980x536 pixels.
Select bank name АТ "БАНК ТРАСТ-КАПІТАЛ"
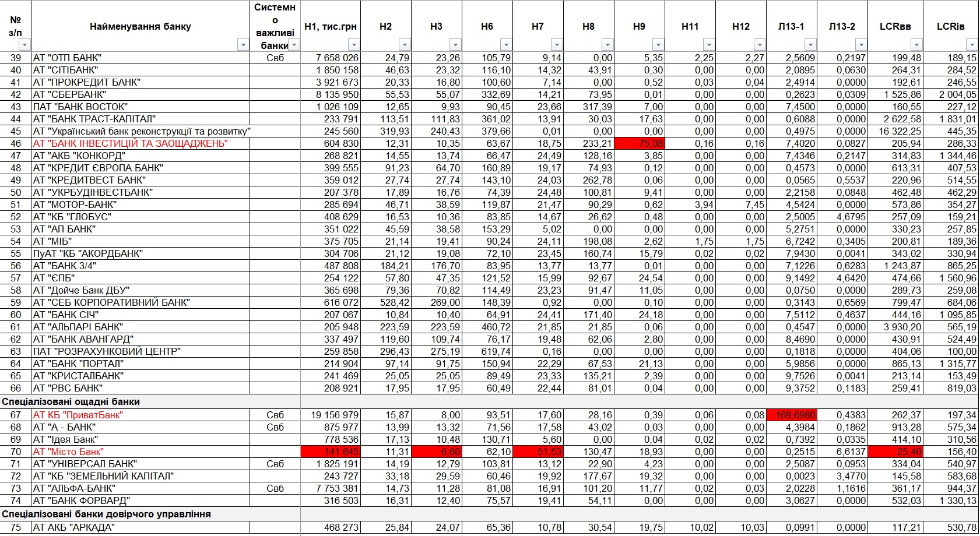(94, 119)
